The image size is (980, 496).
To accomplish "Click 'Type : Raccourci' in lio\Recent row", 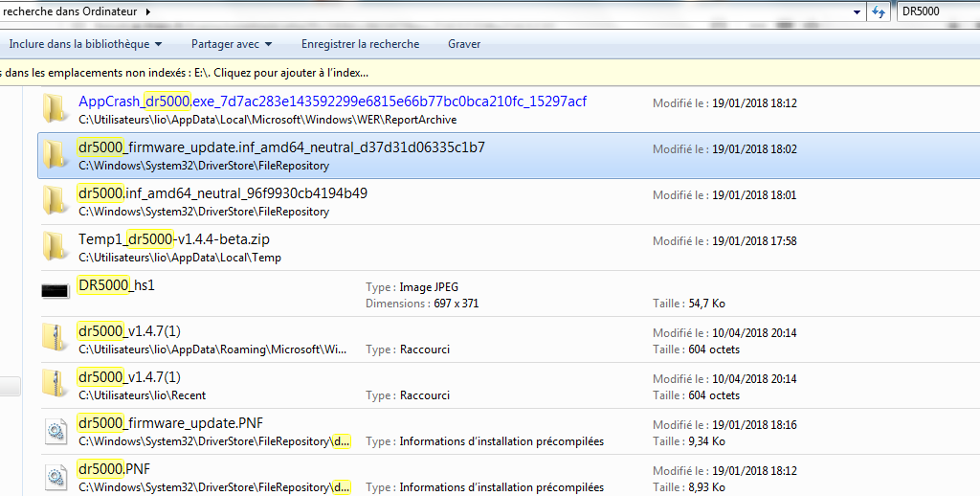I will pos(408,395).
